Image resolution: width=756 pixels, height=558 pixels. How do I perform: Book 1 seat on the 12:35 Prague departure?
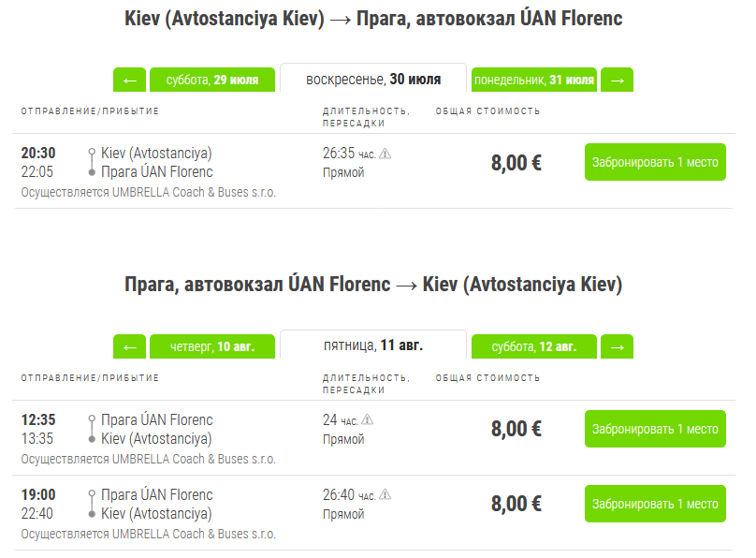[655, 429]
